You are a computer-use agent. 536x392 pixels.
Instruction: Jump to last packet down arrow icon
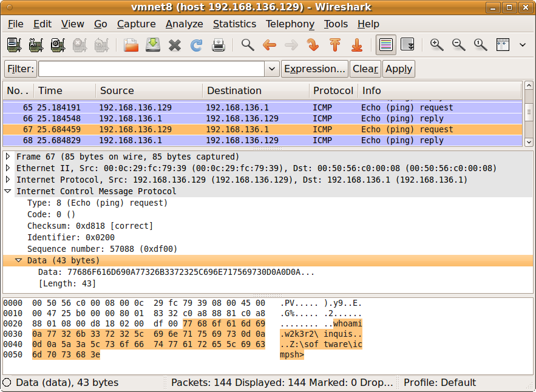point(357,45)
